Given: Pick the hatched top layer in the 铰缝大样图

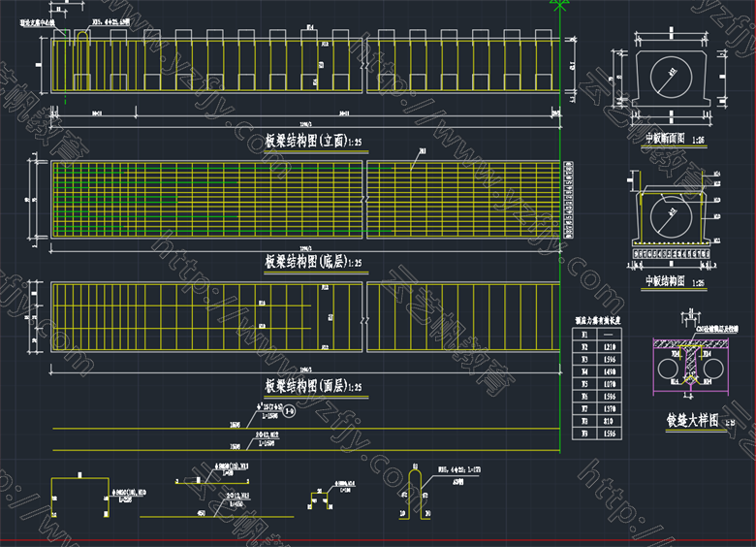Looking at the screenshot, I should tap(690, 343).
